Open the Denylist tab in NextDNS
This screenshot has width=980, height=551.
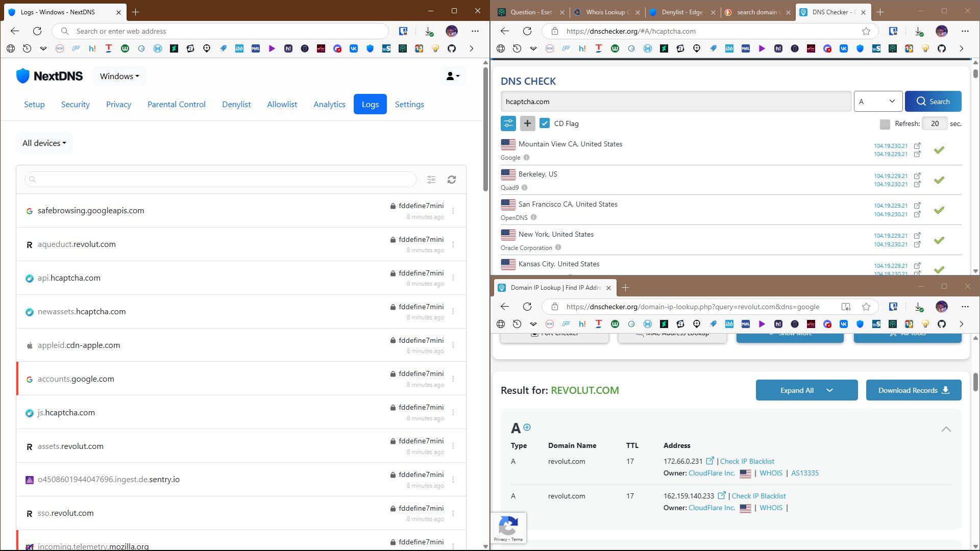coord(236,104)
